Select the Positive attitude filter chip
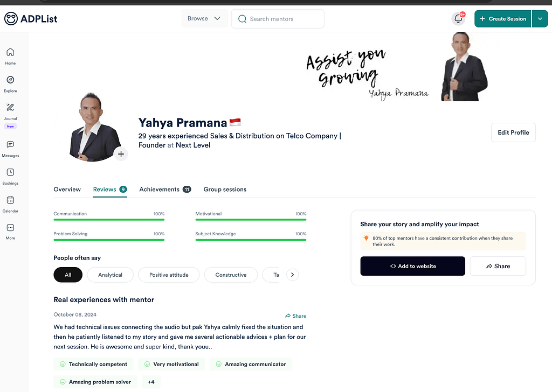 pos(169,275)
